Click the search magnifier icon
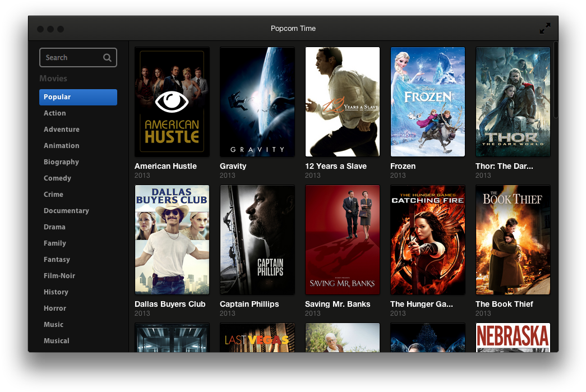 pos(107,58)
